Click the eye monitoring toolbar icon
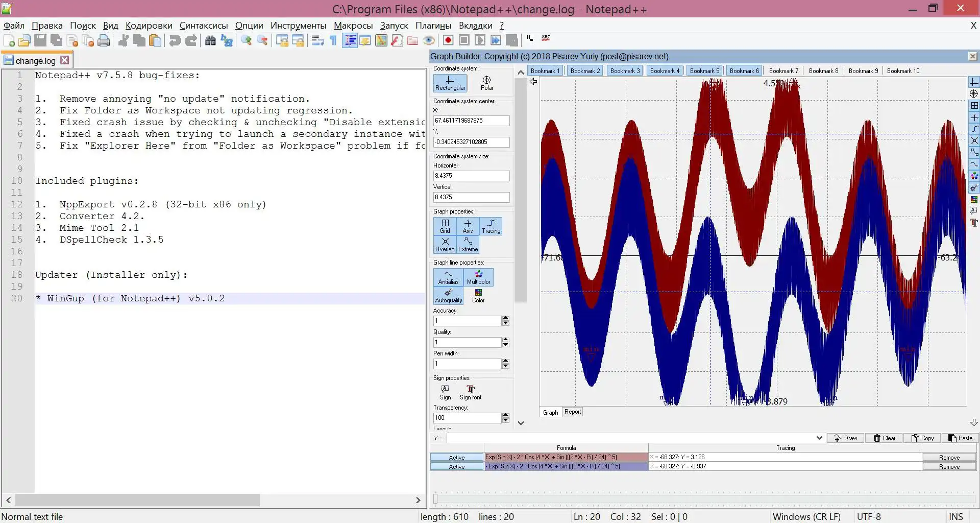Viewport: 980px width, 523px height. [x=429, y=41]
